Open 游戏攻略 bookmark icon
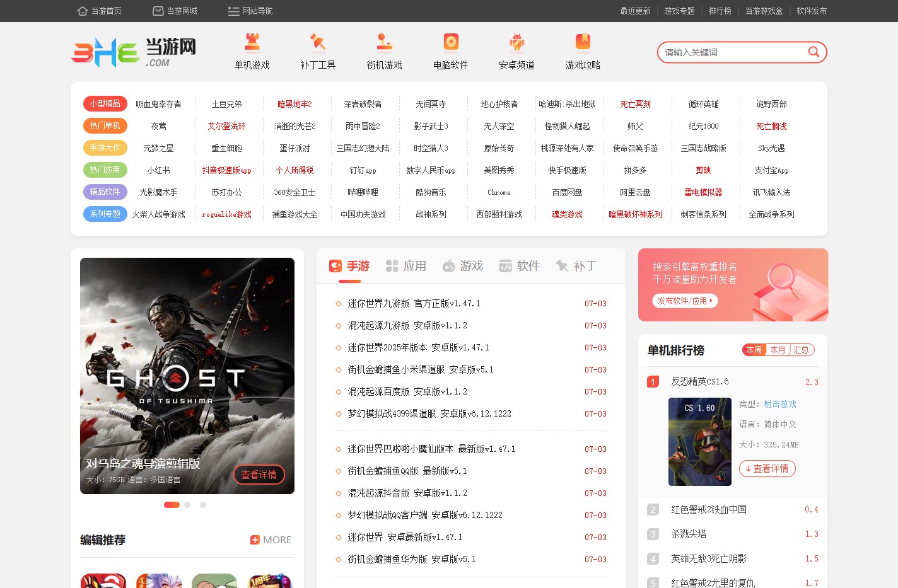 pos(583,42)
